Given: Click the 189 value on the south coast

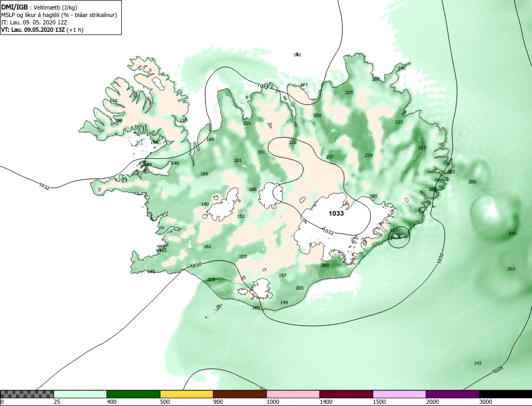Looking at the screenshot, I should coord(256,308).
